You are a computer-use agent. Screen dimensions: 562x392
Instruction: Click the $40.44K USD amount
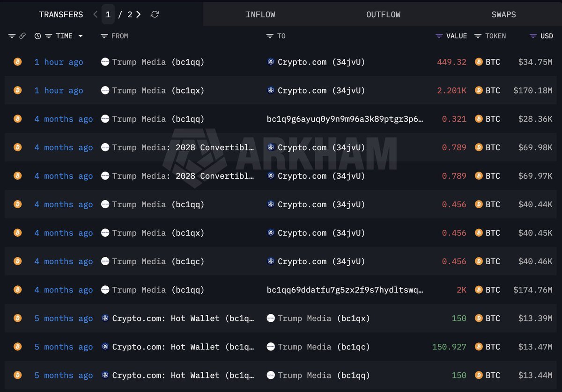click(535, 204)
